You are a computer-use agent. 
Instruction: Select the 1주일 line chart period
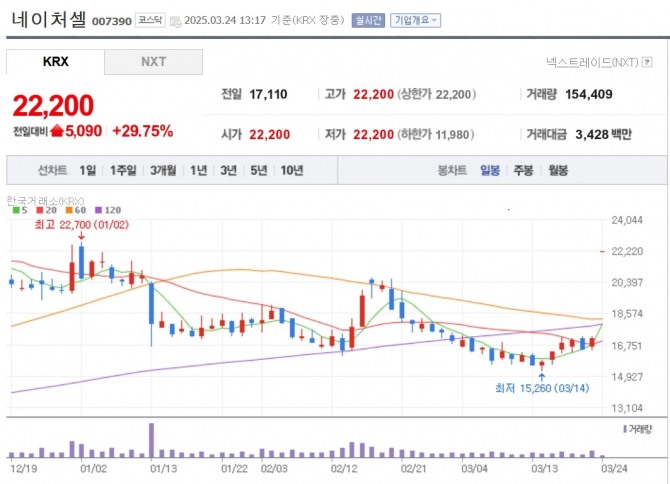[x=123, y=170]
